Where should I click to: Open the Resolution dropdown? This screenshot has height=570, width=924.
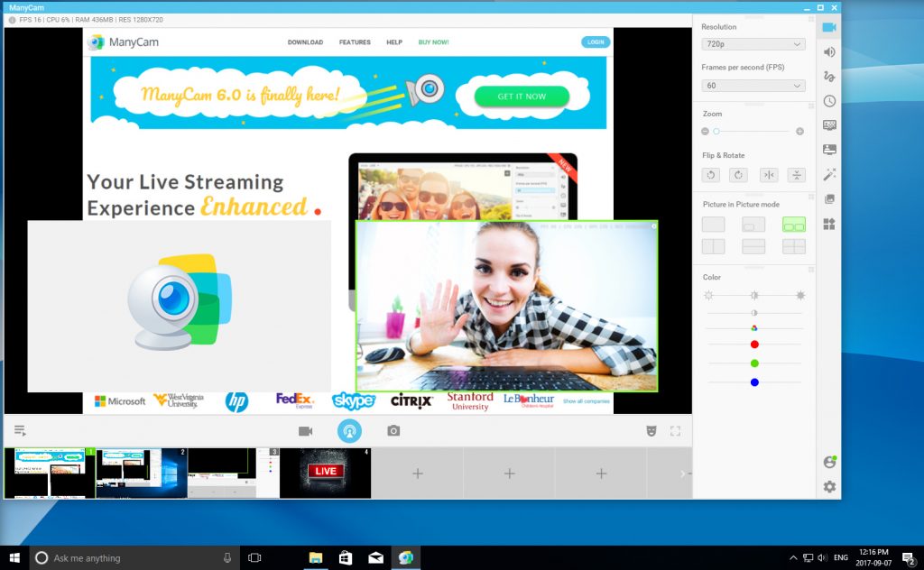tap(753, 44)
